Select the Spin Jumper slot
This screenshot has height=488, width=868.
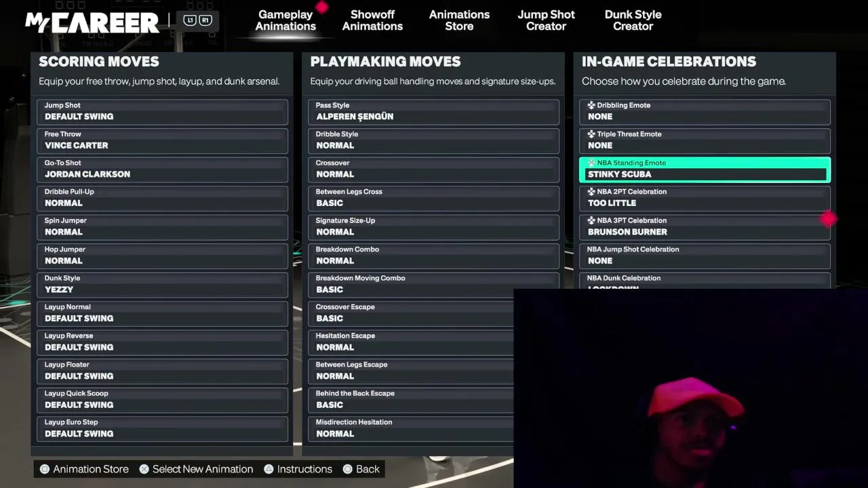tap(163, 227)
